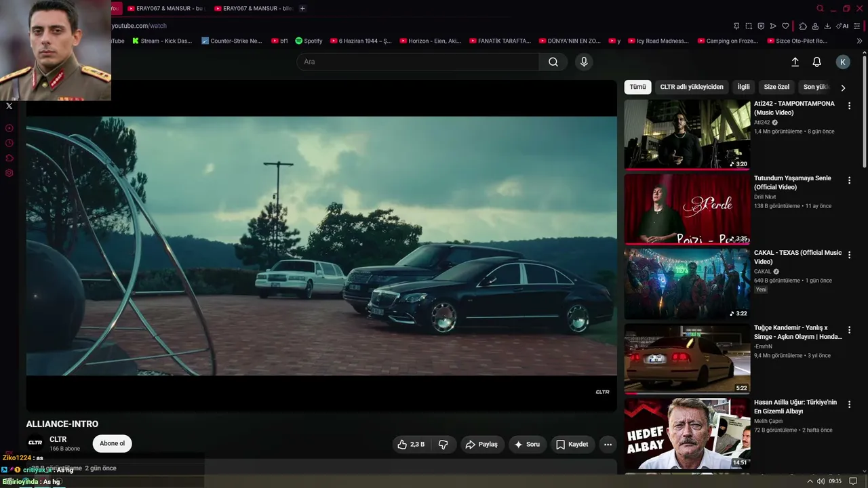Switch to the 'ERAY067 & MANSUR - bile' tab
Viewport: 868px width, 488px height.
tap(253, 8)
